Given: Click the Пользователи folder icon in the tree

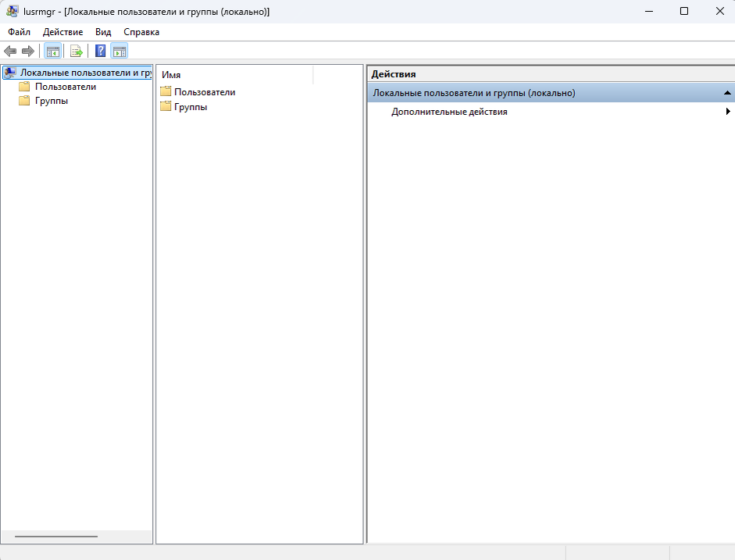Looking at the screenshot, I should [x=24, y=87].
